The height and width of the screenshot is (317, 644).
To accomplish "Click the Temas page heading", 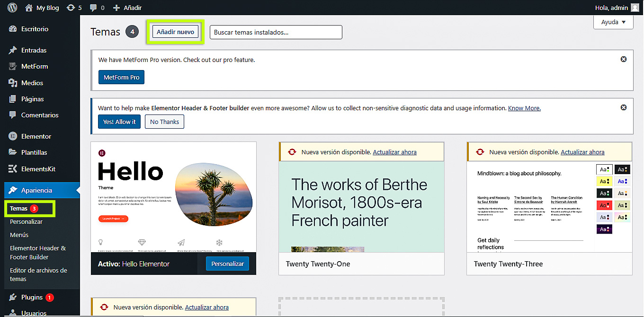I will tap(105, 32).
